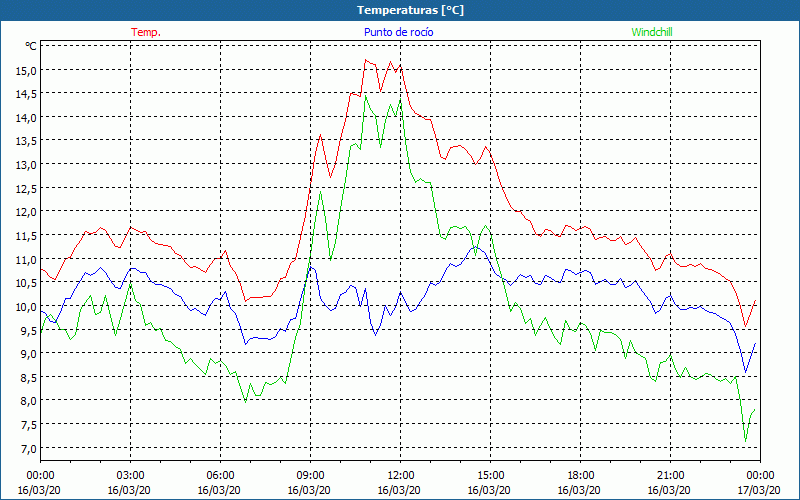
Task: Click the '16/03/20' date under 21:00
Action: (669, 490)
